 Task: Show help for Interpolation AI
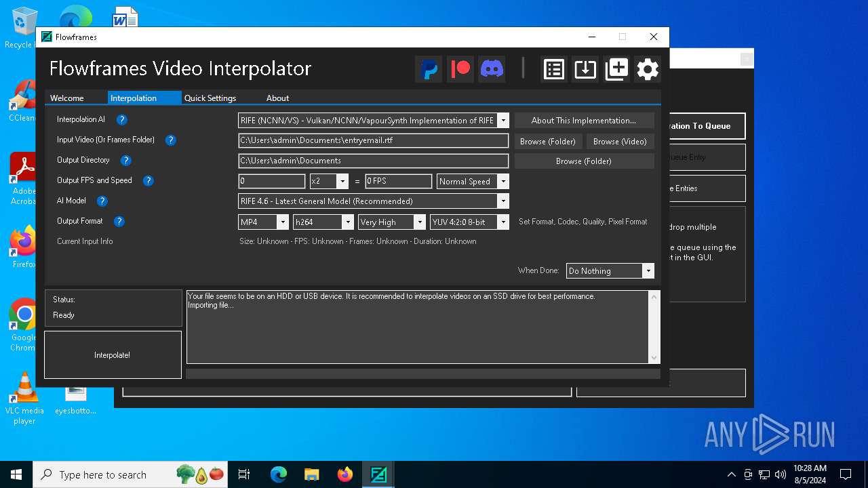[121, 120]
